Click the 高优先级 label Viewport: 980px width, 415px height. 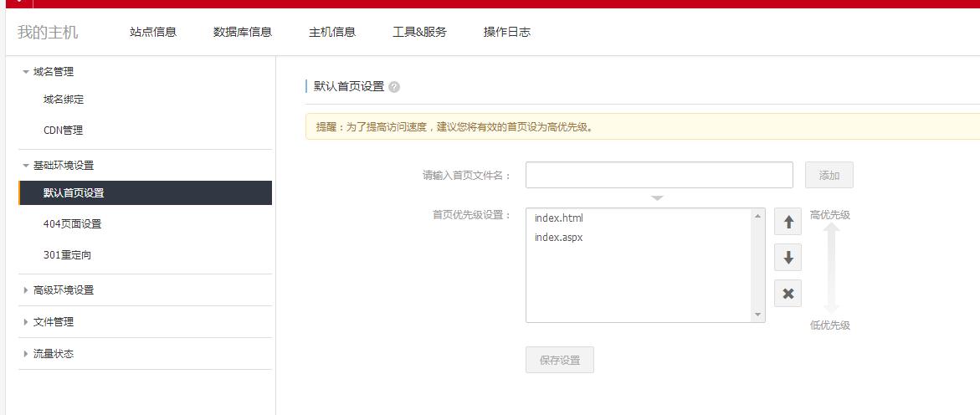click(x=830, y=215)
